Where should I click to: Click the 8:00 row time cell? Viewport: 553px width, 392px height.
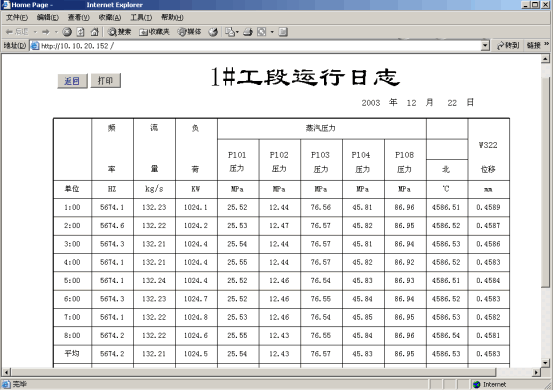pos(72,336)
